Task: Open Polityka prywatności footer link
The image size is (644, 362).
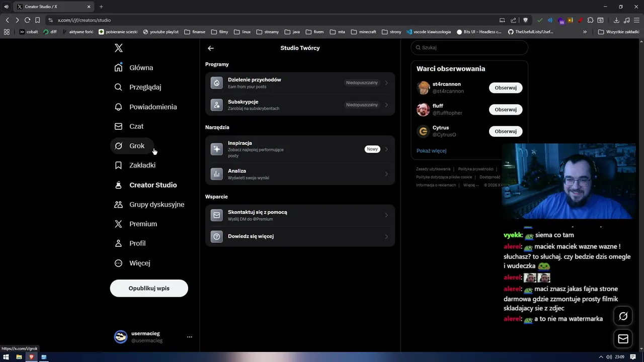Action: click(x=475, y=169)
